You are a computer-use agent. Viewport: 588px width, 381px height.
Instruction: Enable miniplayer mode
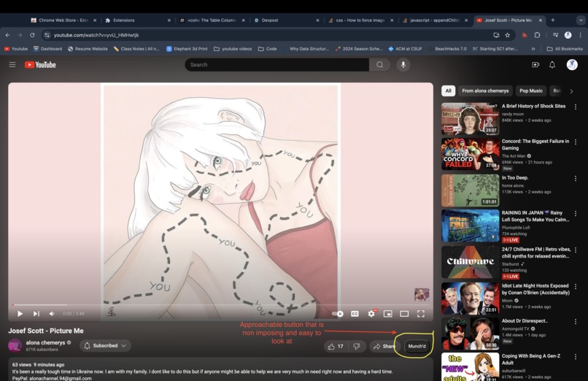coord(388,314)
